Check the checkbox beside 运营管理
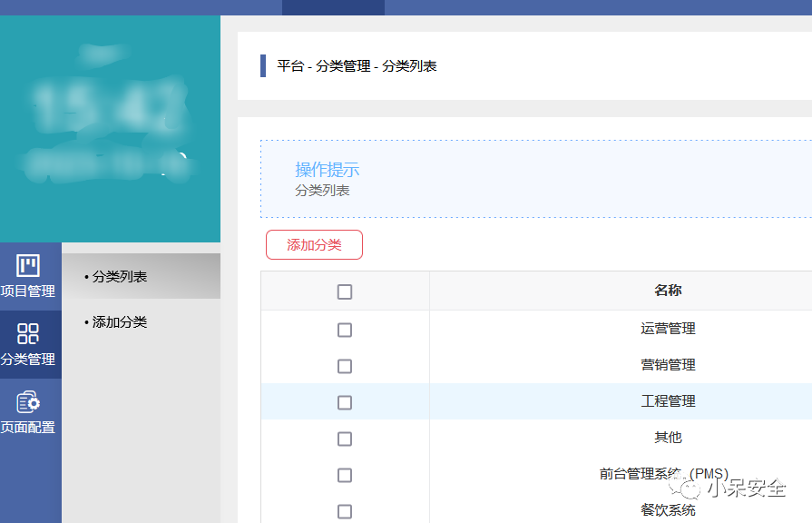Viewport: 812px width, 523px height. pos(345,329)
